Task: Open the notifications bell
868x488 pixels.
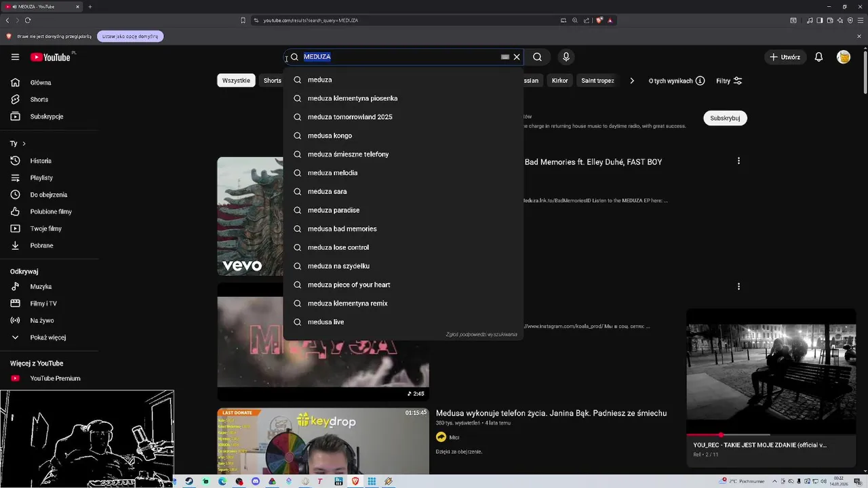Action: pos(818,57)
